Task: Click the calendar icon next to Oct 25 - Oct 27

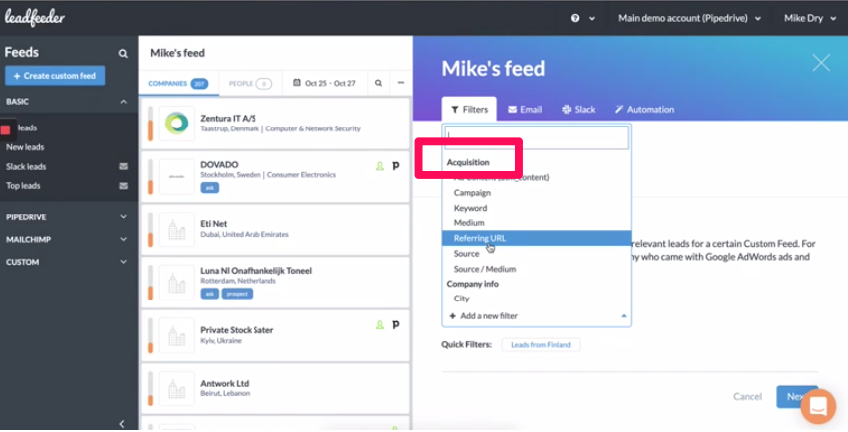Action: [296, 83]
